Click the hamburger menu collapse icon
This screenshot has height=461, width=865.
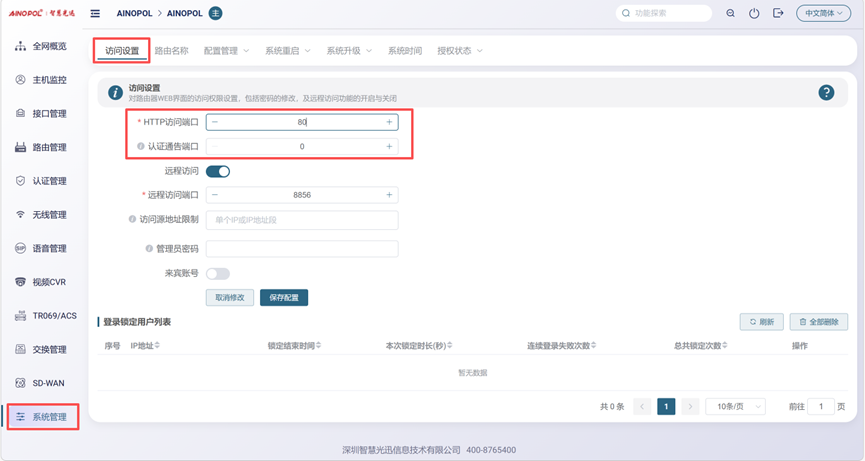[95, 14]
